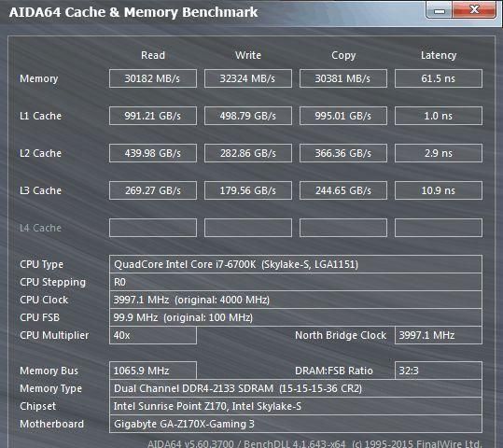
Task: Click the Memory Type DDR4-2133 field
Action: [296, 388]
